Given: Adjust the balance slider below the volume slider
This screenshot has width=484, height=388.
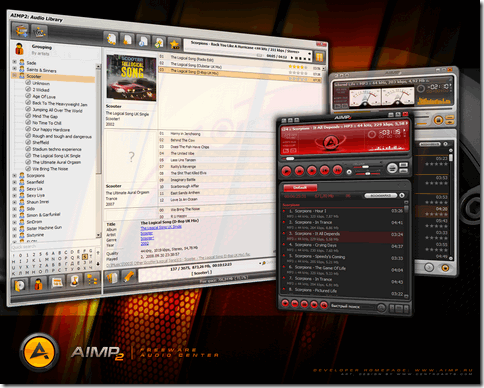Looking at the screenshot, I should pyautogui.click(x=367, y=173).
